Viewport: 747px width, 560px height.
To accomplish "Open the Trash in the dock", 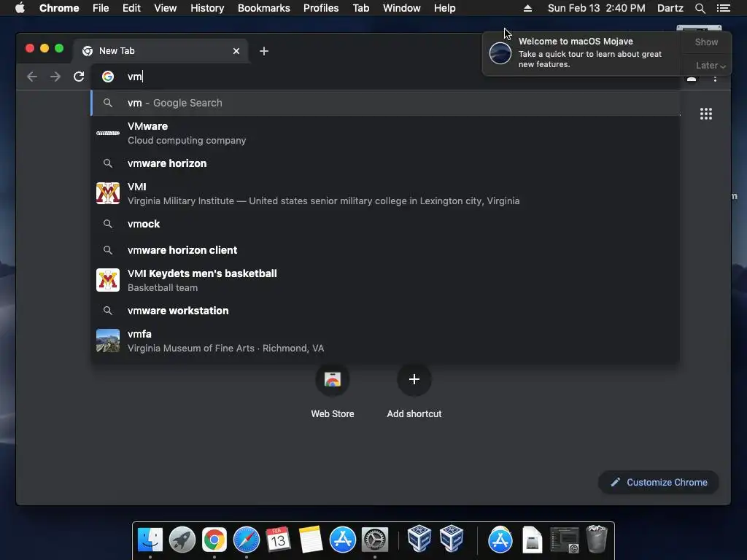I will point(597,539).
